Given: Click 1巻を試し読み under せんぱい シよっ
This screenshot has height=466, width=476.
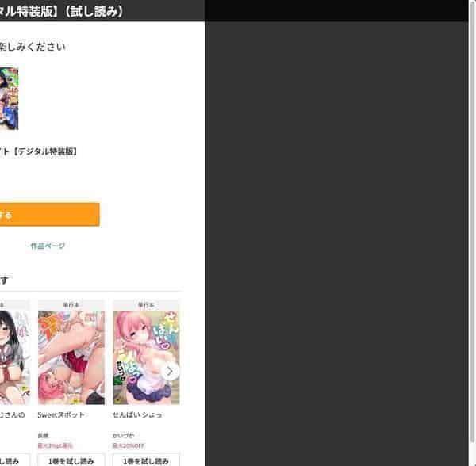Looking at the screenshot, I should (146, 460).
